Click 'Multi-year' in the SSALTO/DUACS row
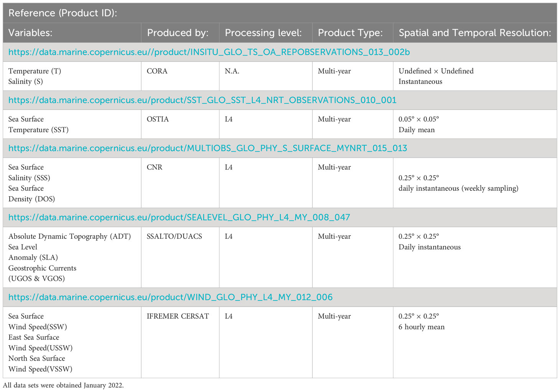The width and height of the screenshot is (560, 392). pos(334,237)
